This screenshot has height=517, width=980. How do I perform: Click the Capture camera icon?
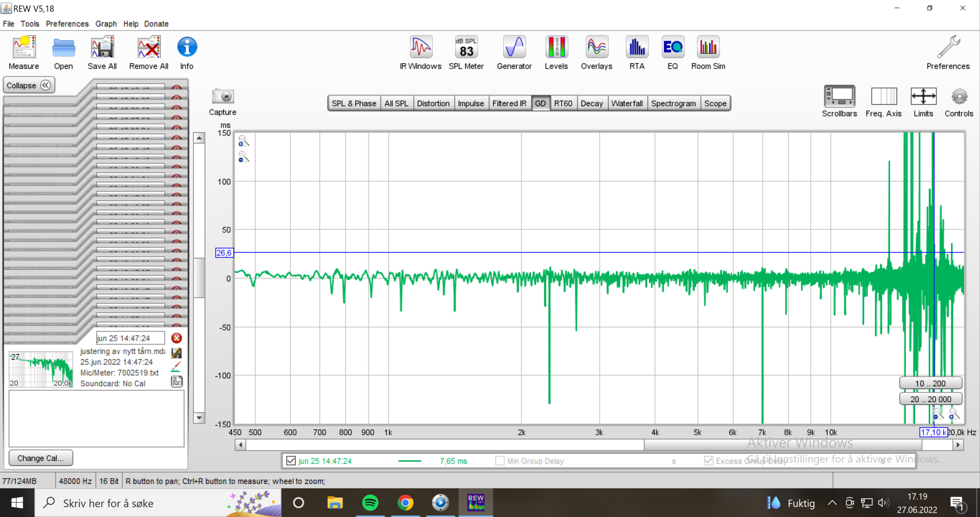pyautogui.click(x=223, y=97)
